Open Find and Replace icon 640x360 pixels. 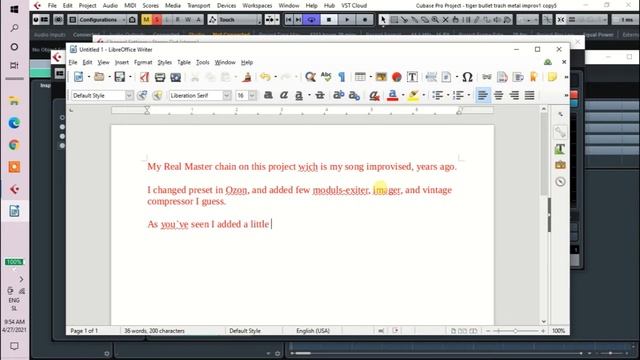pyautogui.click(x=310, y=77)
